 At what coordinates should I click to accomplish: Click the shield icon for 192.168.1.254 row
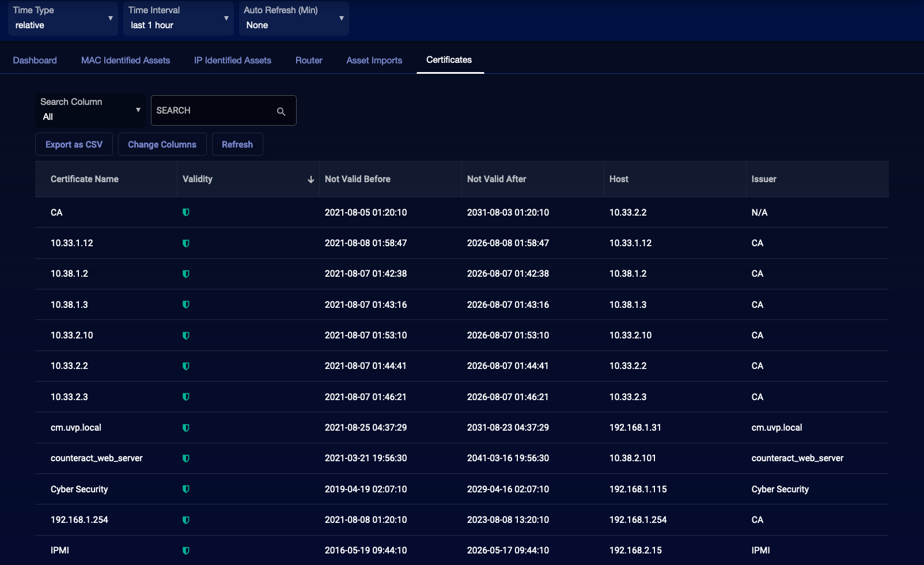tap(186, 520)
